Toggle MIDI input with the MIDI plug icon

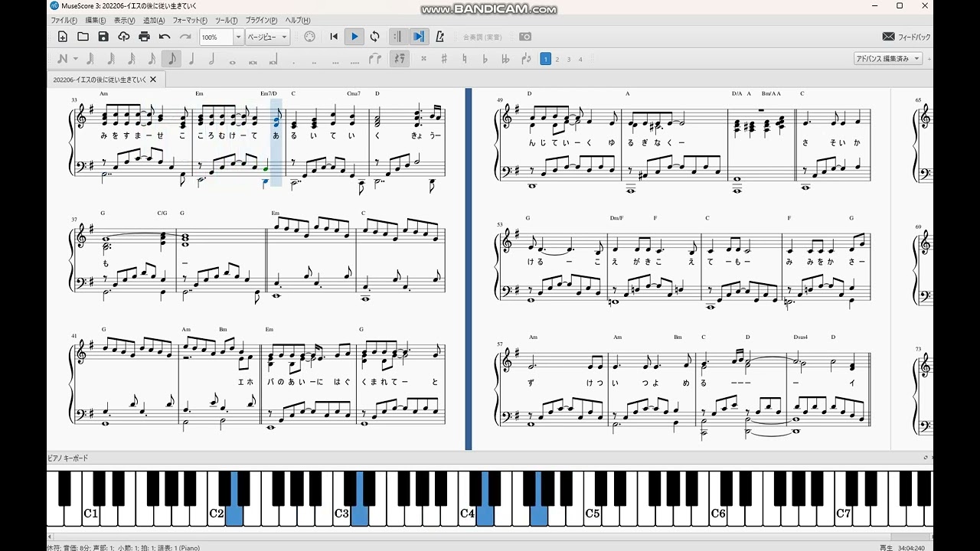[309, 37]
